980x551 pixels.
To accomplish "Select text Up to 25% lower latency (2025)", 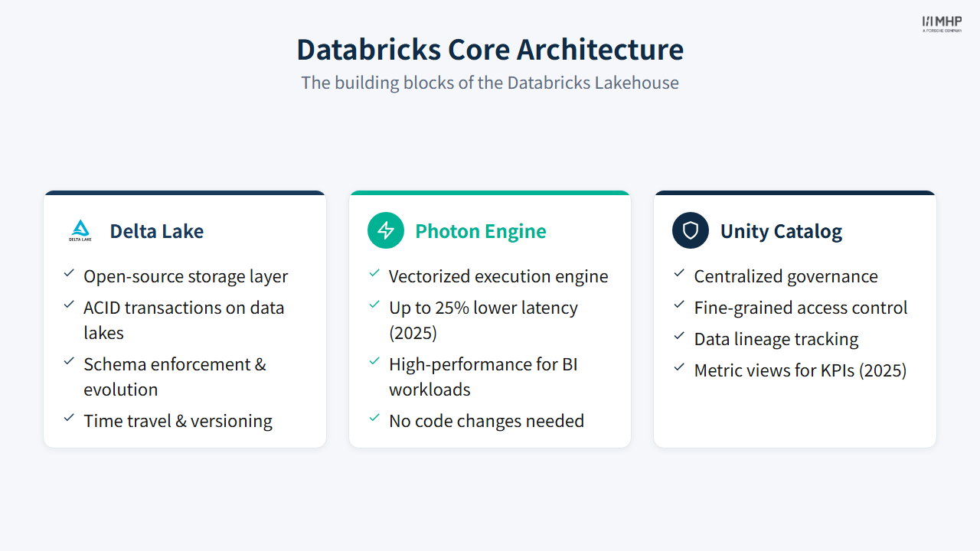I will click(x=483, y=320).
